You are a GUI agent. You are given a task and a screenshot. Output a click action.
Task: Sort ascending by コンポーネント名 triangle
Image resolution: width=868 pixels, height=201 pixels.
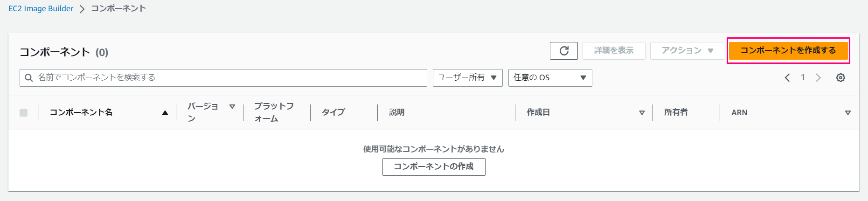[x=165, y=113]
